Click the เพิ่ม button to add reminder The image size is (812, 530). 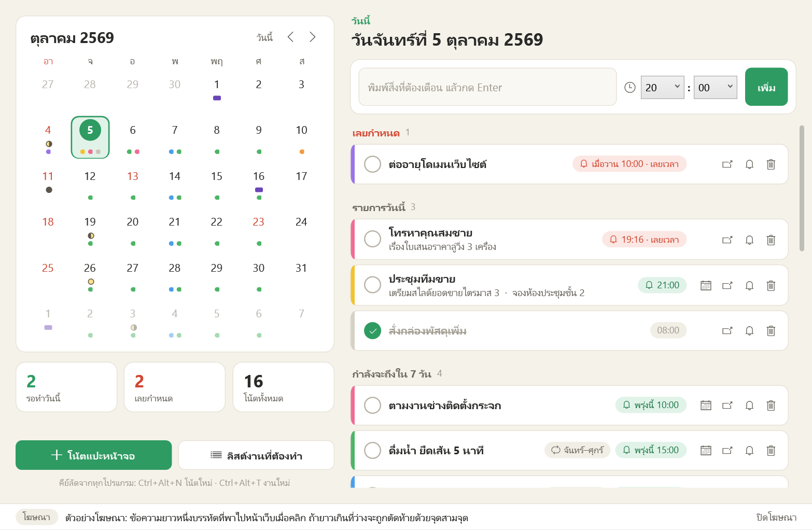click(x=766, y=87)
